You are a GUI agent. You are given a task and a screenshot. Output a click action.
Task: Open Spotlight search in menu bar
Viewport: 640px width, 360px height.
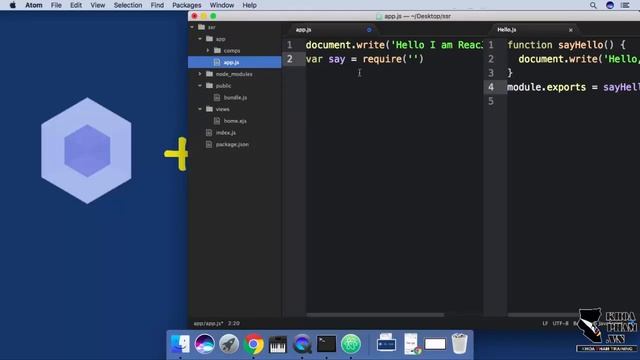point(593,5)
